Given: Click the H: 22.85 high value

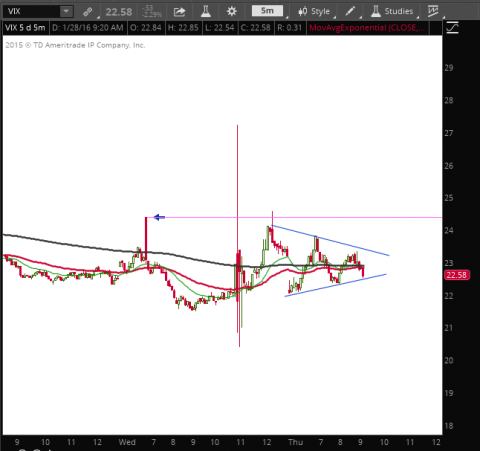Looking at the screenshot, I should [183, 28].
